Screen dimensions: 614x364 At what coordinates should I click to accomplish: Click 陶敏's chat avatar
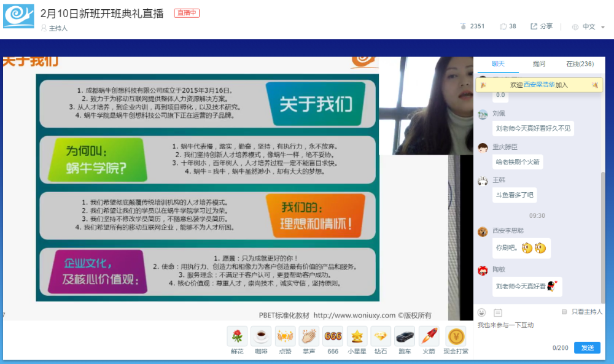(483, 271)
